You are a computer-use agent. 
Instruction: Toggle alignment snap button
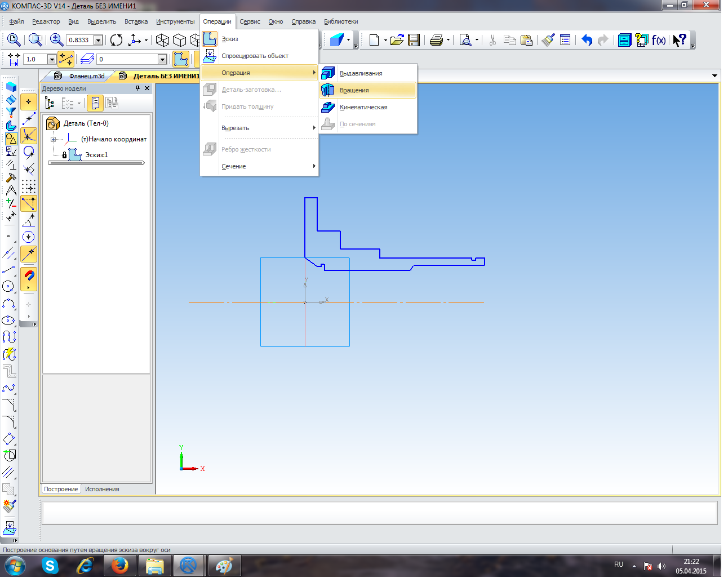point(28,203)
